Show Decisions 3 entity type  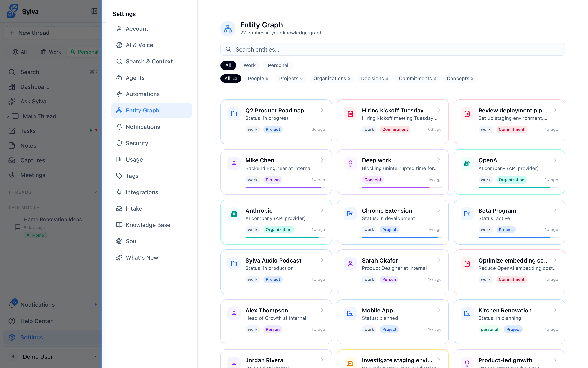[374, 78]
